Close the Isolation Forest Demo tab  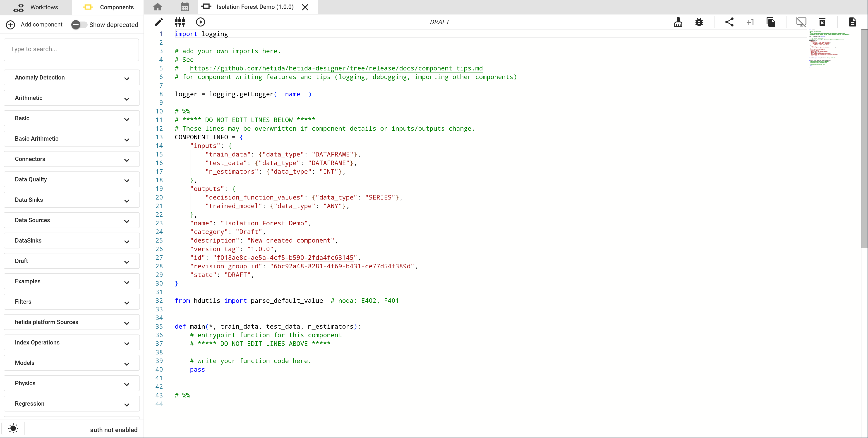pyautogui.click(x=305, y=7)
